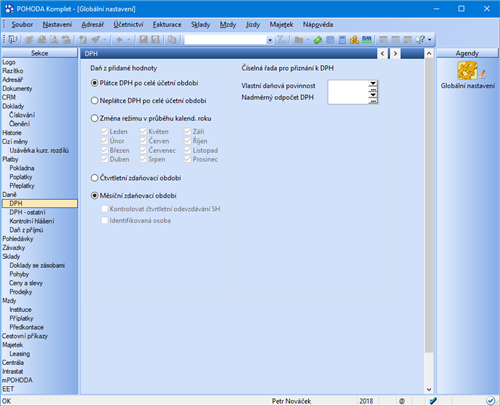Click the IBAN toolbar icon
500x406 pixels.
coord(367,40)
